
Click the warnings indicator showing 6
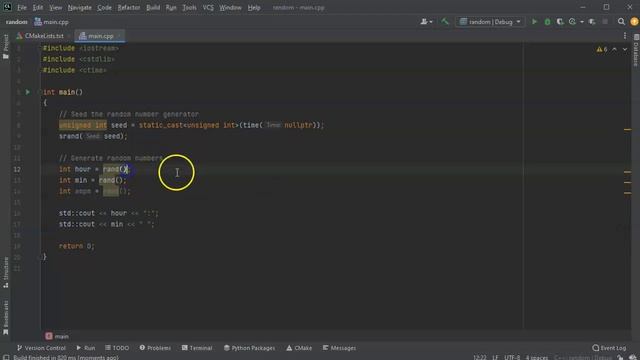pos(602,49)
